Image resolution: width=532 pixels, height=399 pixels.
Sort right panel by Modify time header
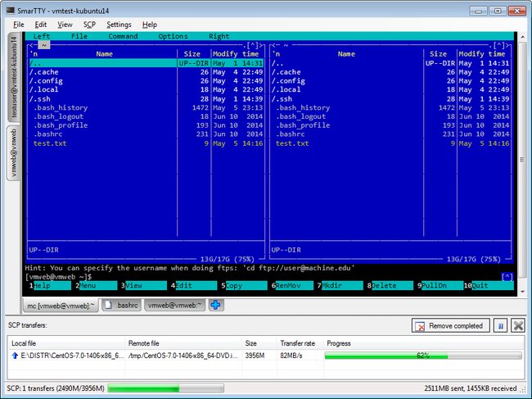click(482, 54)
